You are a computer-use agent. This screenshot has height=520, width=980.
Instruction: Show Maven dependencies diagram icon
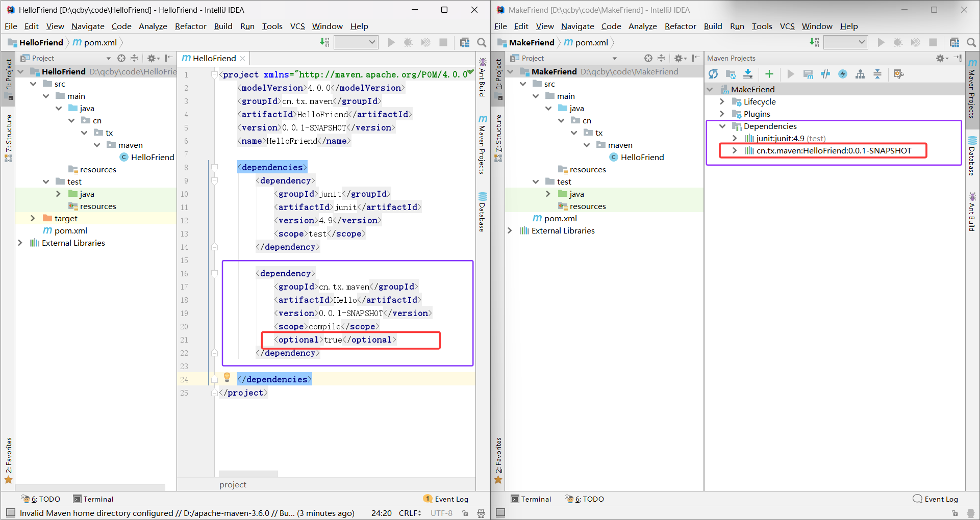pyautogui.click(x=860, y=74)
